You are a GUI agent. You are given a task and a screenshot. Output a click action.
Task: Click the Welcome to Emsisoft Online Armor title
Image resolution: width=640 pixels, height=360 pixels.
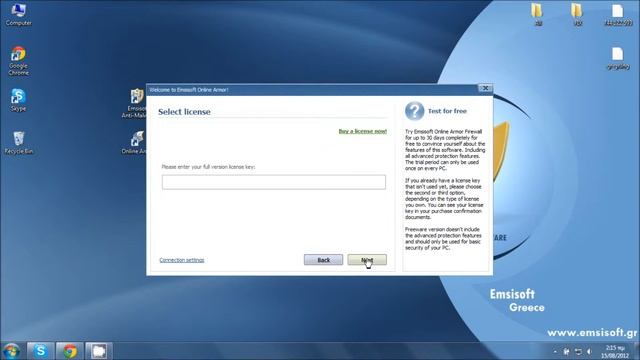189,90
